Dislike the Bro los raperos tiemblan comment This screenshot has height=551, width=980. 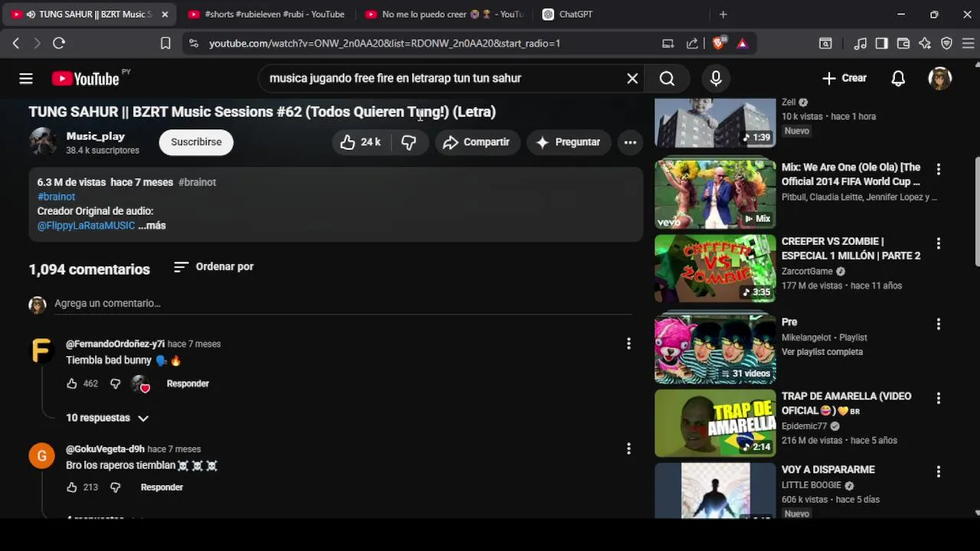point(115,487)
